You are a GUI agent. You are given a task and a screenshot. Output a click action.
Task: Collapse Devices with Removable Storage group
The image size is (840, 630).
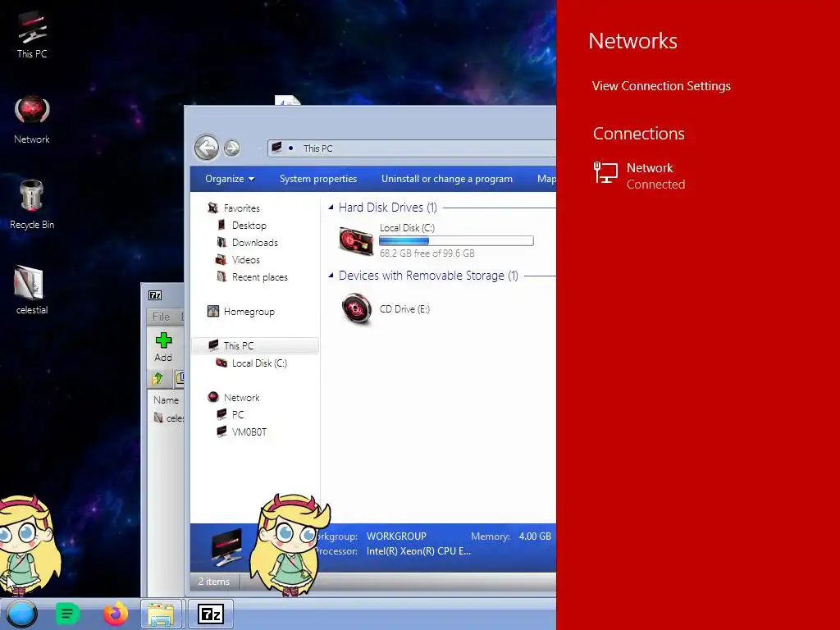tap(331, 276)
